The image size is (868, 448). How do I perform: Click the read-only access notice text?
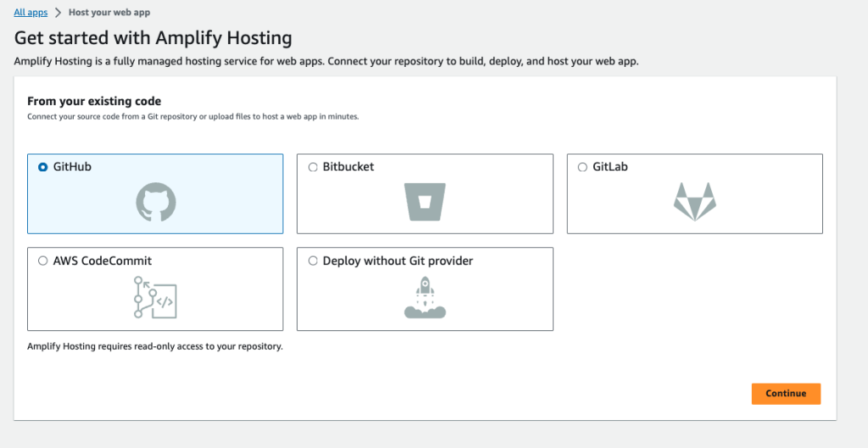tap(155, 346)
